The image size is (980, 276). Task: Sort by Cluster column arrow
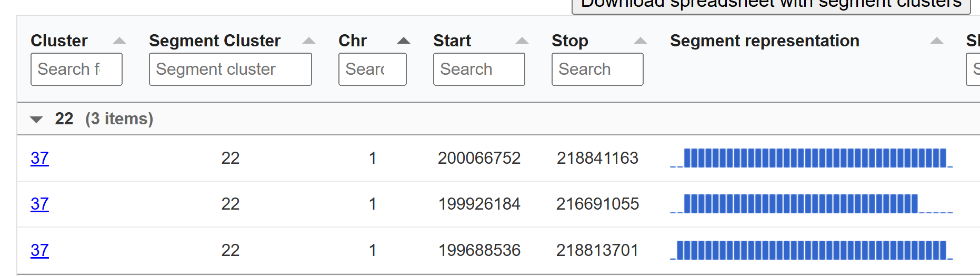[x=119, y=41]
